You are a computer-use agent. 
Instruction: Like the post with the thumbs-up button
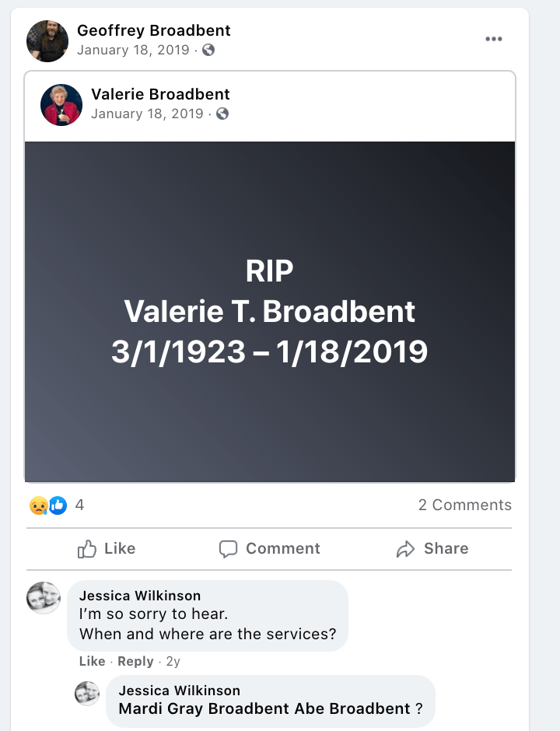(107, 549)
